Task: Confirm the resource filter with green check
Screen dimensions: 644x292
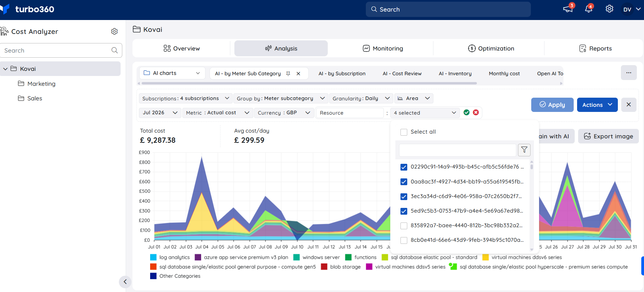Action: point(467,113)
